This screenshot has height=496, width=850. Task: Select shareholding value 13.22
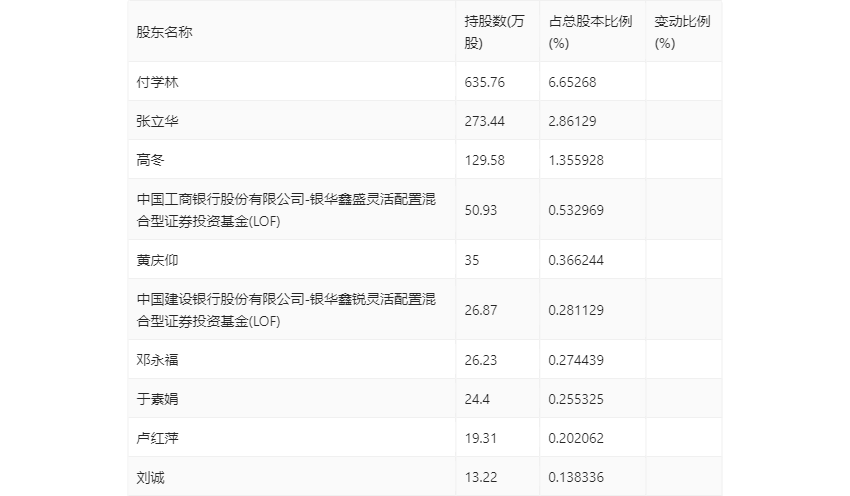point(481,477)
